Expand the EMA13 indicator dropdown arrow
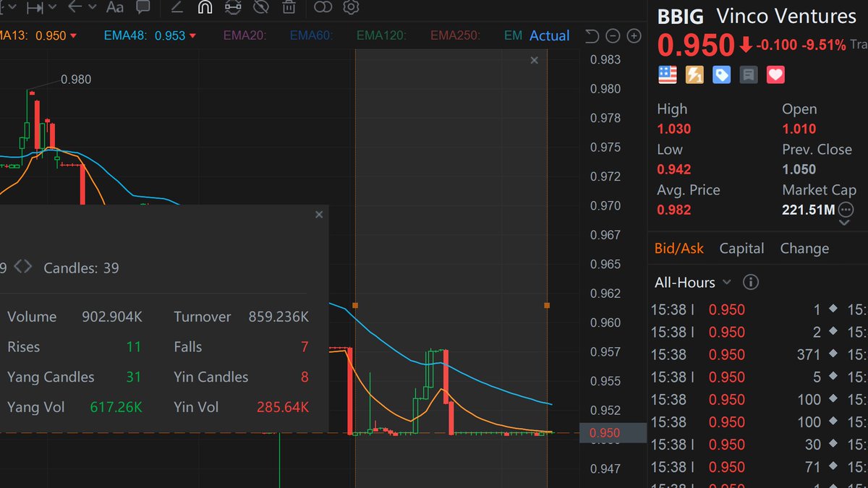 click(x=74, y=36)
